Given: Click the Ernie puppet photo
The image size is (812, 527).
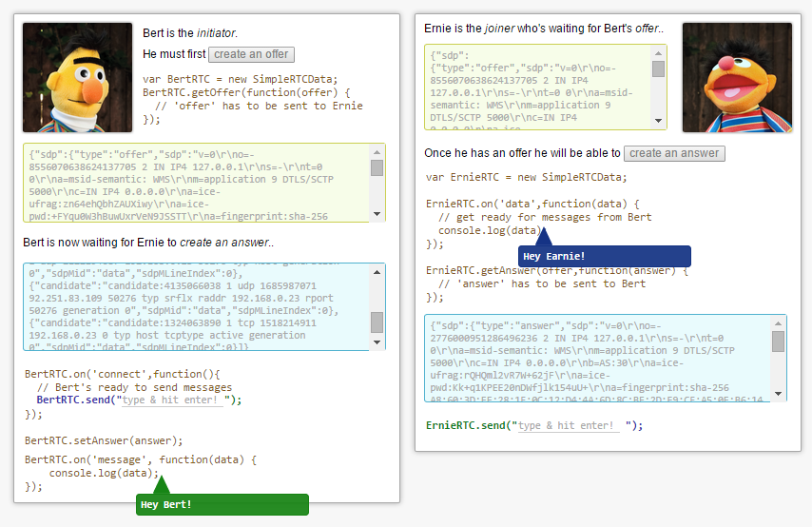Looking at the screenshot, I should (x=737, y=77).
